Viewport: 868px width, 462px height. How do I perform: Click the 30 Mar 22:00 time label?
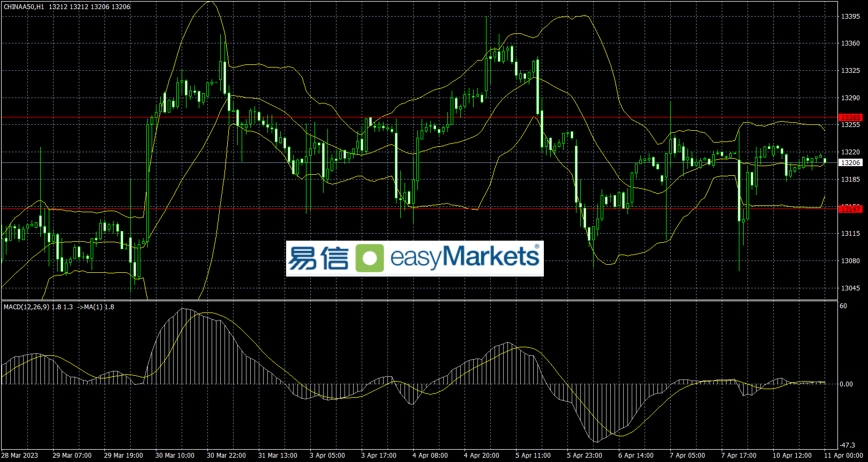click(x=226, y=456)
